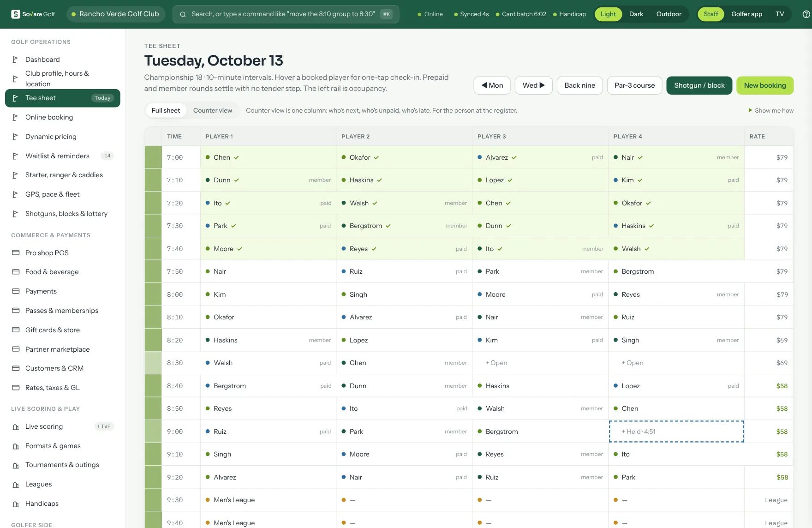The height and width of the screenshot is (528, 812).
Task: Click the Held 4:51 slot at 9:00
Action: [x=676, y=432]
